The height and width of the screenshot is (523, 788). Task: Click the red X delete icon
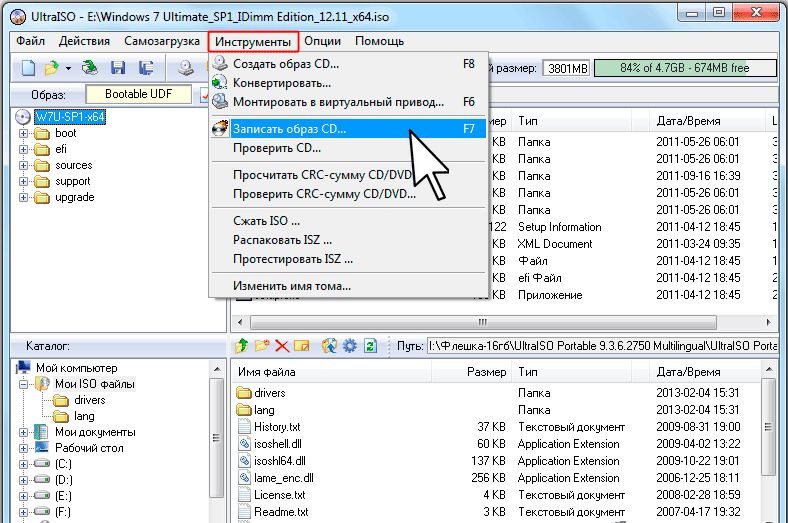click(x=282, y=346)
